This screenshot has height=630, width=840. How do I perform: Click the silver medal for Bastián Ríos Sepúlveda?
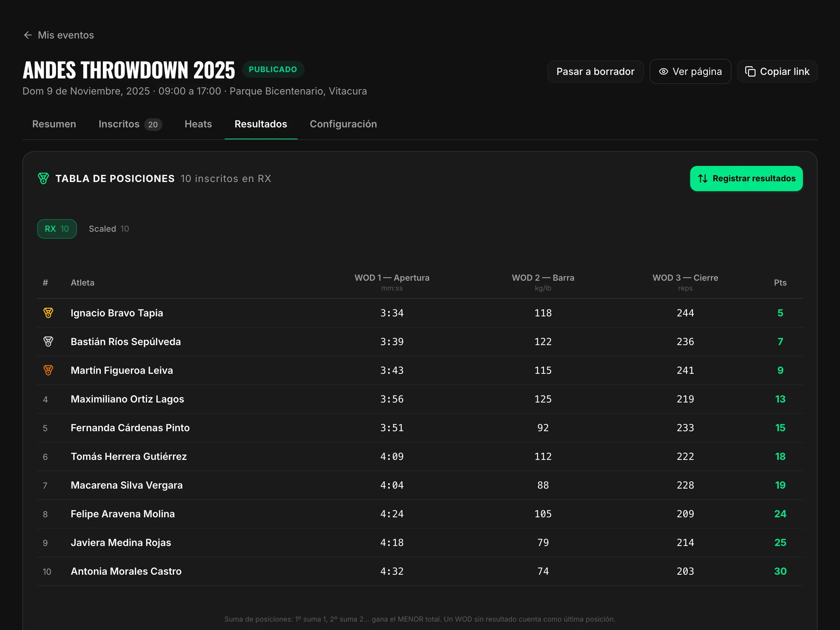[48, 341]
